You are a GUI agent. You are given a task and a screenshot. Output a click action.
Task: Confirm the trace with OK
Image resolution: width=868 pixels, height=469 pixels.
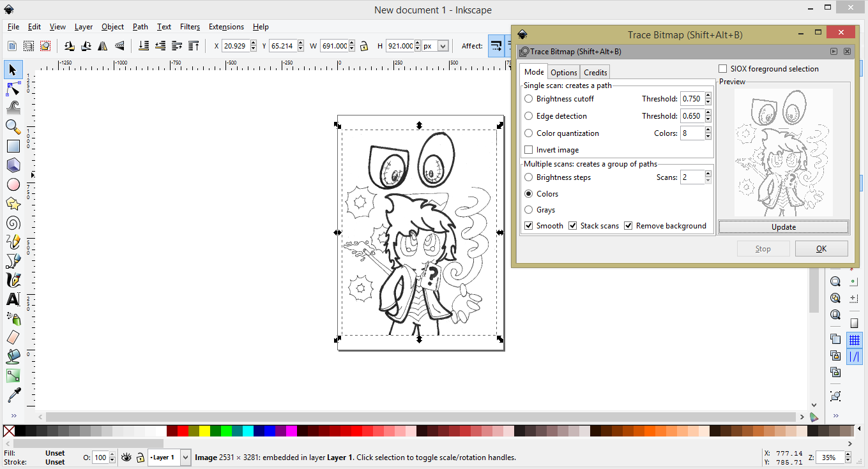(821, 248)
